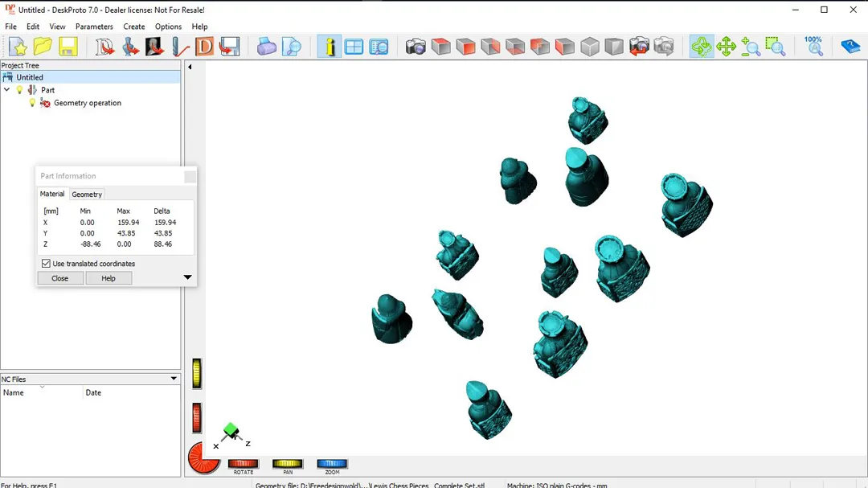The height and width of the screenshot is (488, 868).
Task: Click the grayed-out next view camera icon
Action: [x=664, y=47]
